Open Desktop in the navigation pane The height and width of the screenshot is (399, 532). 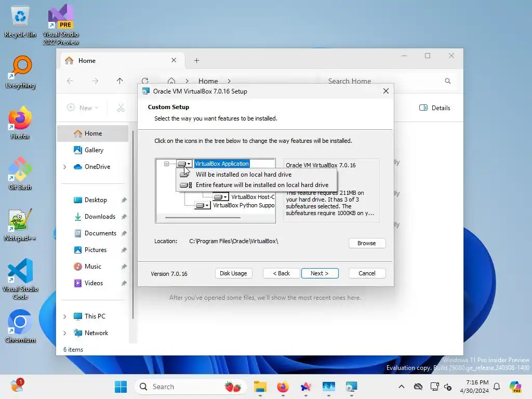(96, 200)
